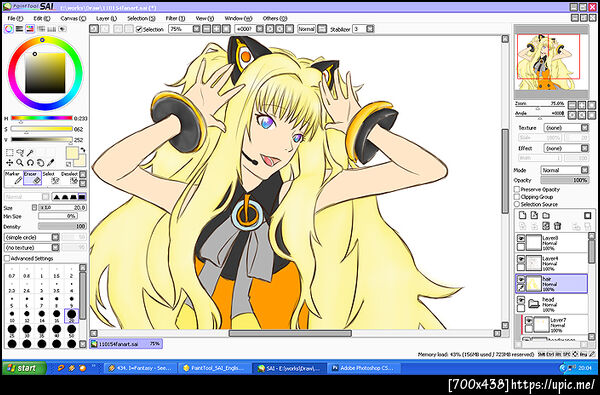This screenshot has width=600, height=395.
Task: Open the 75% zoom dropdown in toolbar
Action: (x=196, y=29)
